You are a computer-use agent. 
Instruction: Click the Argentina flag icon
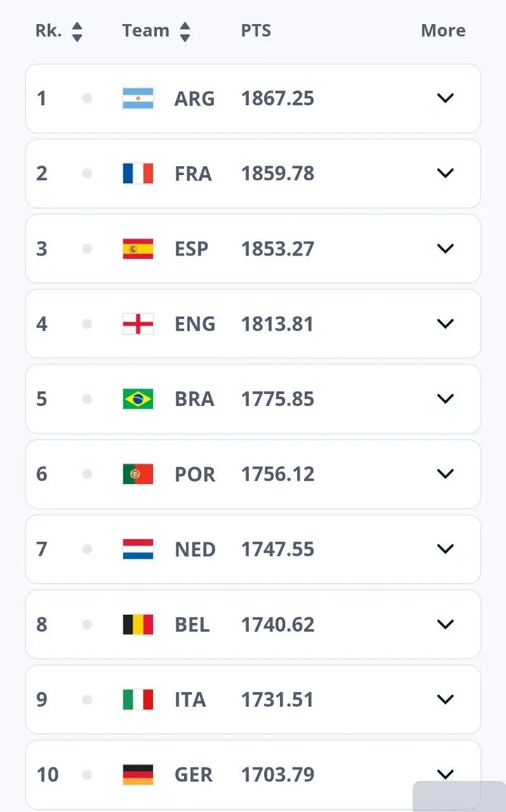[138, 98]
